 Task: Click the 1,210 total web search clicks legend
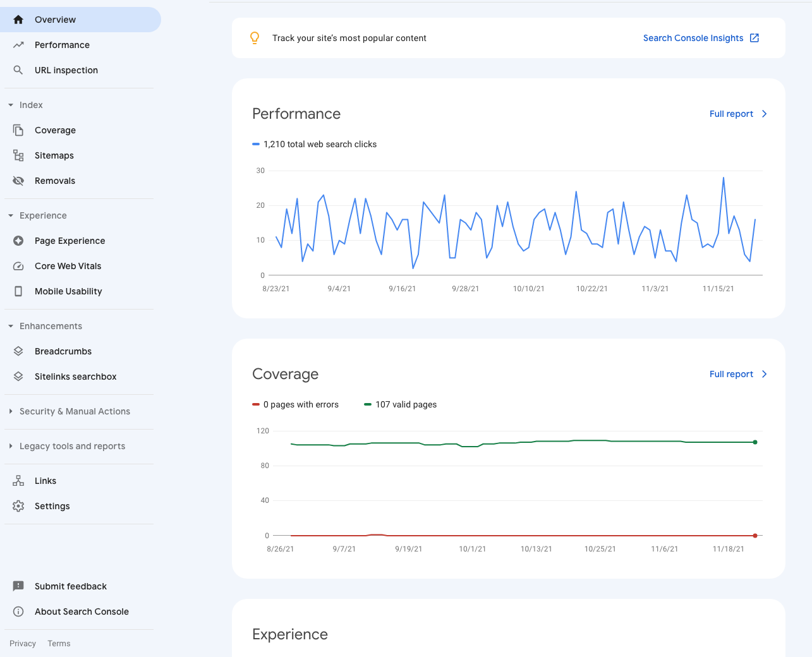314,144
